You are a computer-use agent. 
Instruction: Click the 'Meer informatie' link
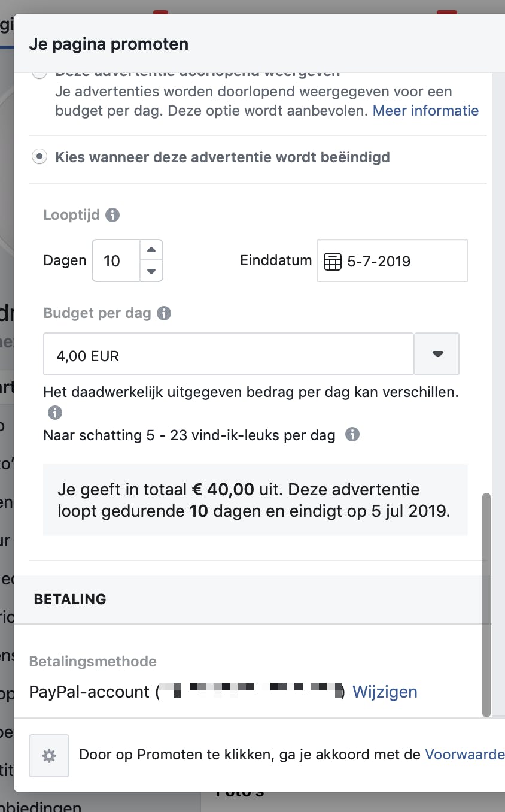point(425,111)
